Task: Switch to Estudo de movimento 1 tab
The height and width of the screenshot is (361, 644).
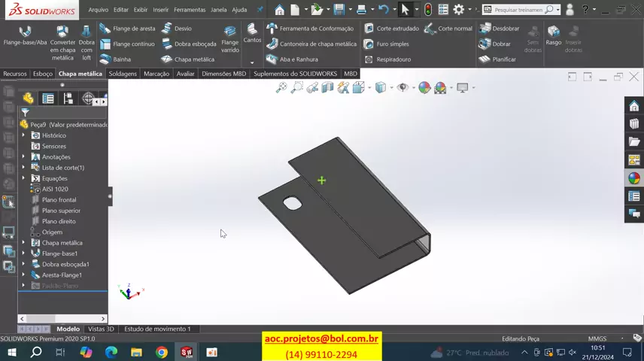Action: (157, 329)
